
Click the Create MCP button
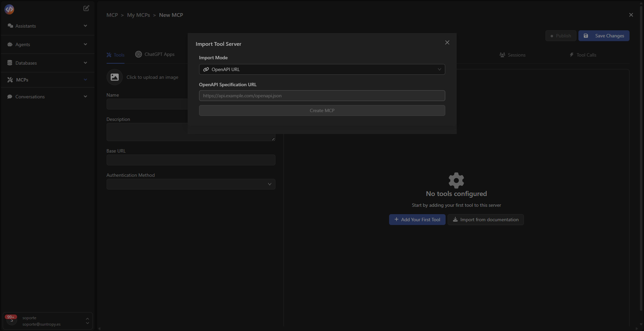(x=322, y=110)
